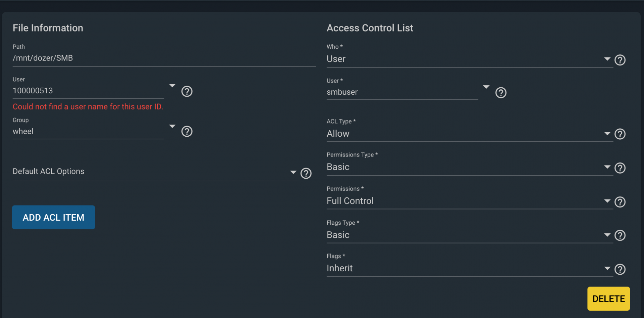Show help for Inherit Flags field
The image size is (644, 318).
[620, 269]
